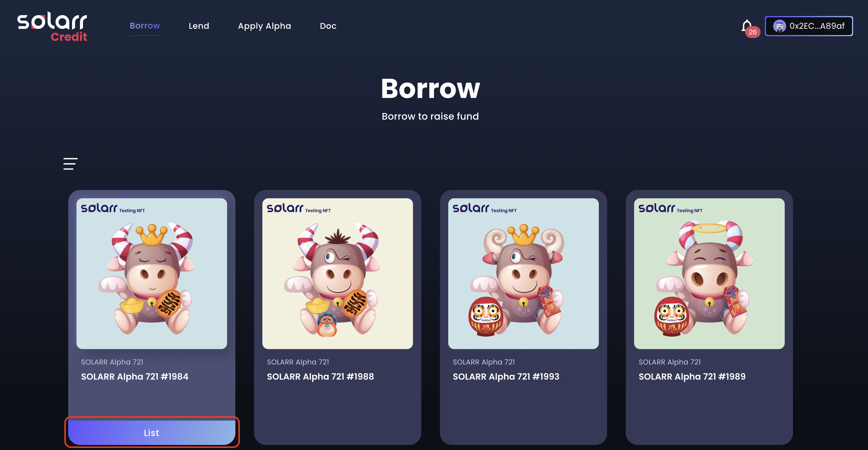The image size is (868, 450).
Task: Click the red 26 notification badge
Action: (x=752, y=32)
